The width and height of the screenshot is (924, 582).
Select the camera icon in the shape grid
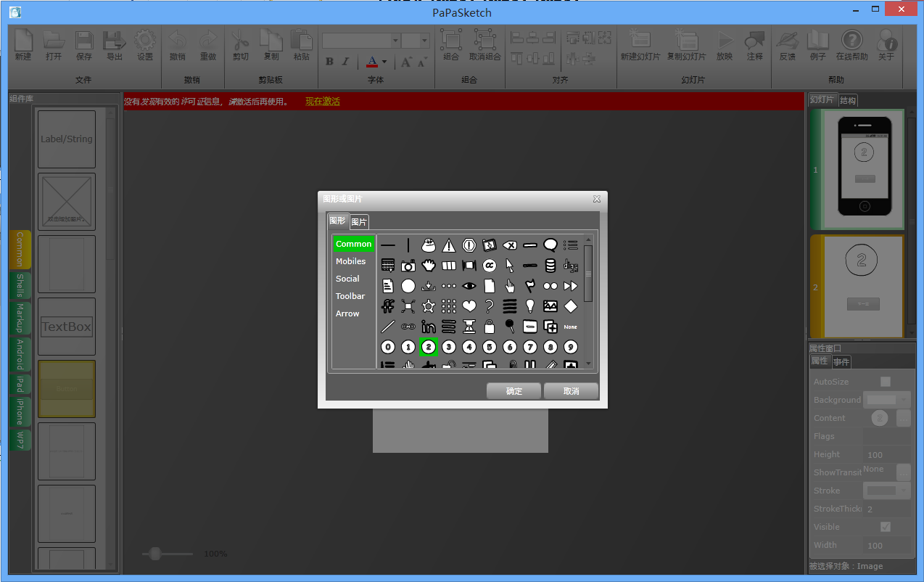coord(408,266)
